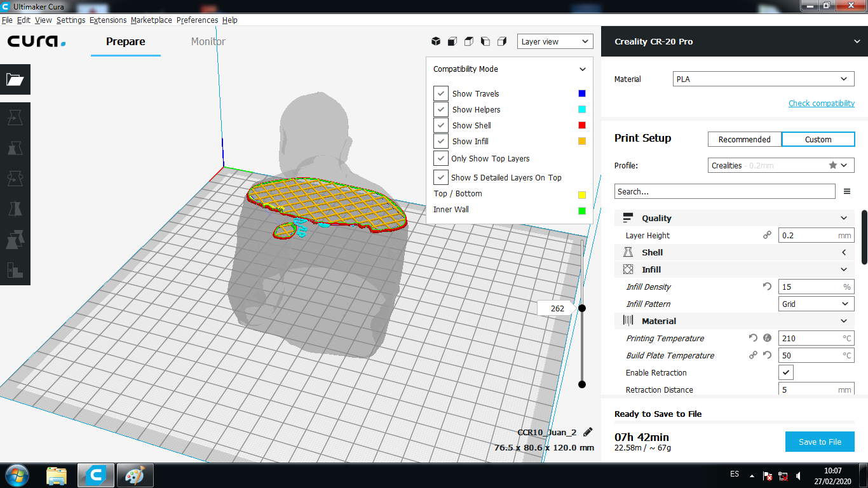Open the Material PLA dropdown

click(764, 79)
